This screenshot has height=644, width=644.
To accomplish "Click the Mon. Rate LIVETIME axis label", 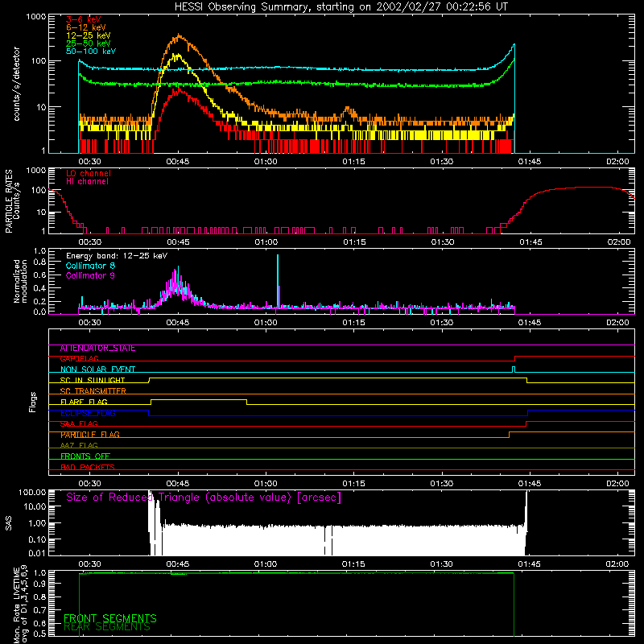I will click(21, 605).
